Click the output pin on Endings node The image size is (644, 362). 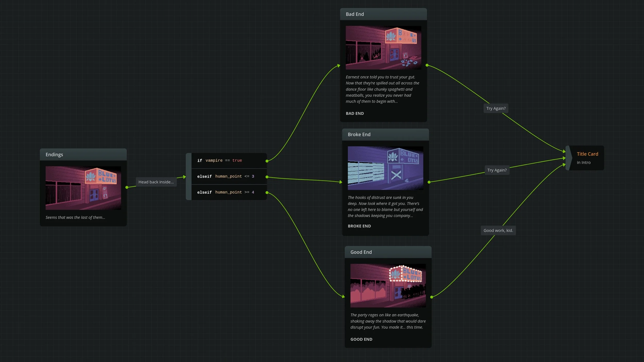point(127,187)
